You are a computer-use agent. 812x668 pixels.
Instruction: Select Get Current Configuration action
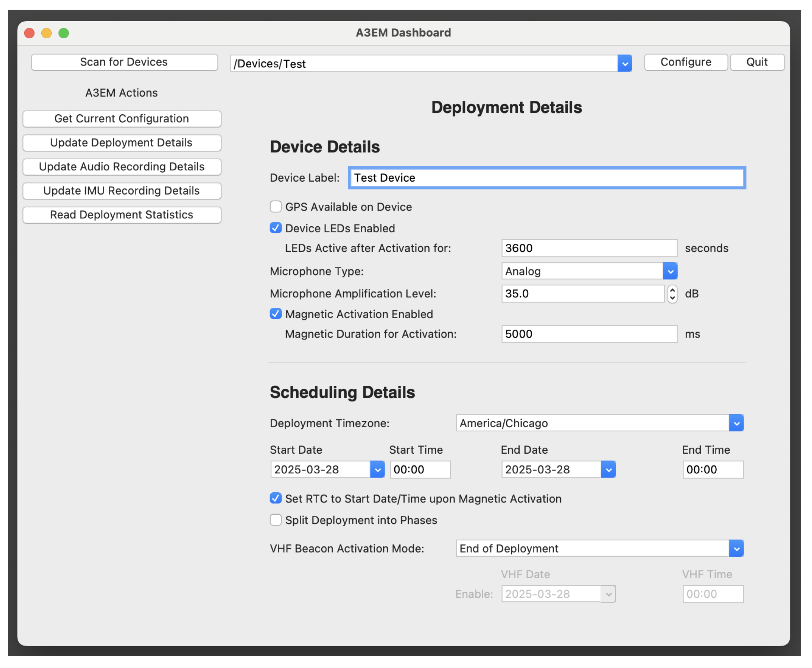tap(122, 119)
